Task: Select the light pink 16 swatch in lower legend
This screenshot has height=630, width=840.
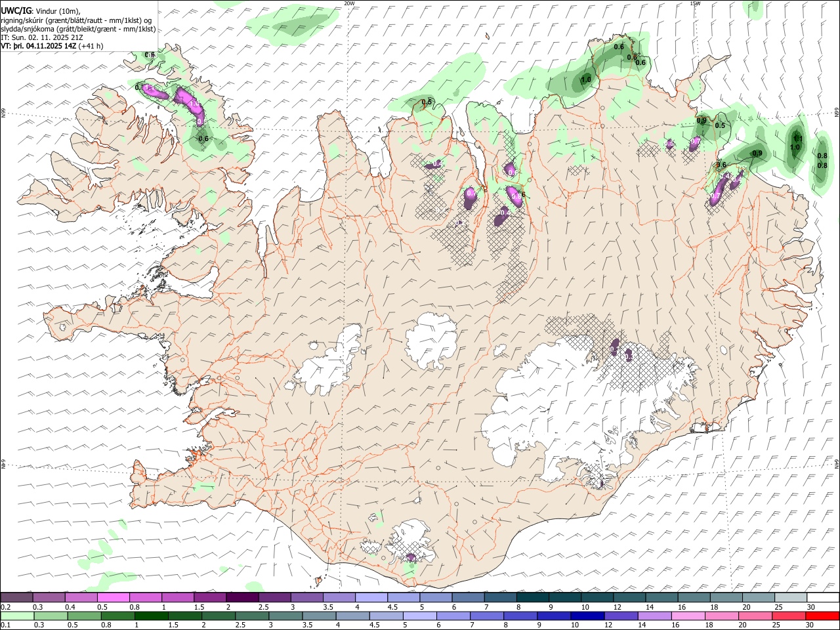Action: pos(688,616)
